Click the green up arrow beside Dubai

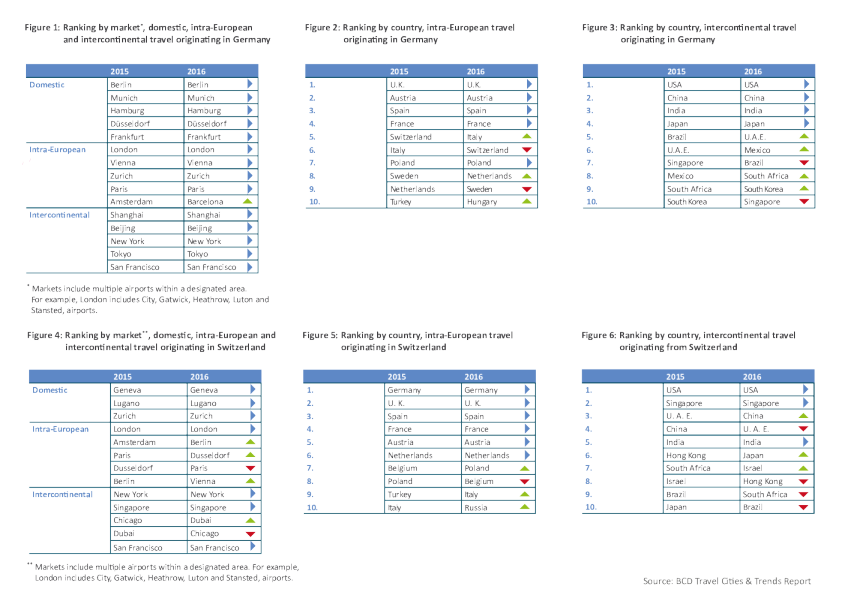[x=250, y=521]
